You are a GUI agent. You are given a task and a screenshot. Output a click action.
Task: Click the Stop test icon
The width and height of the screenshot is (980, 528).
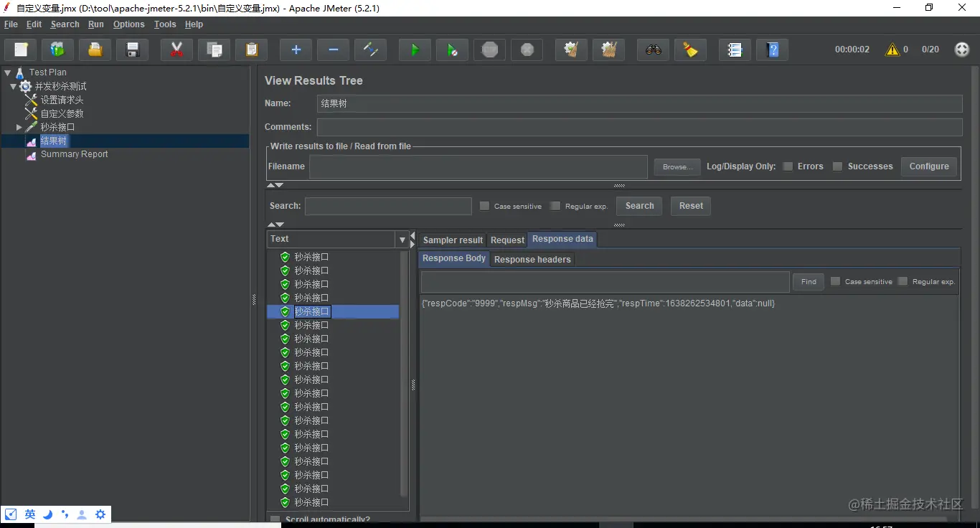pos(490,49)
